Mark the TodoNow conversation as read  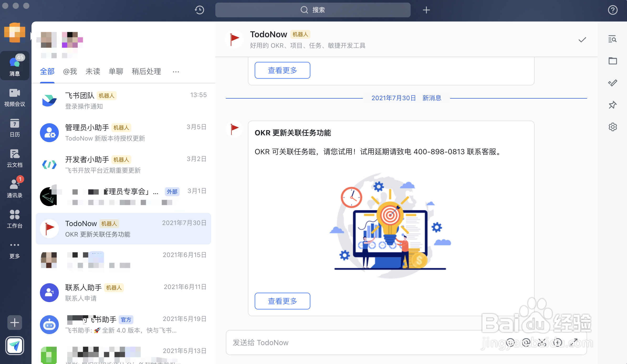click(x=582, y=40)
